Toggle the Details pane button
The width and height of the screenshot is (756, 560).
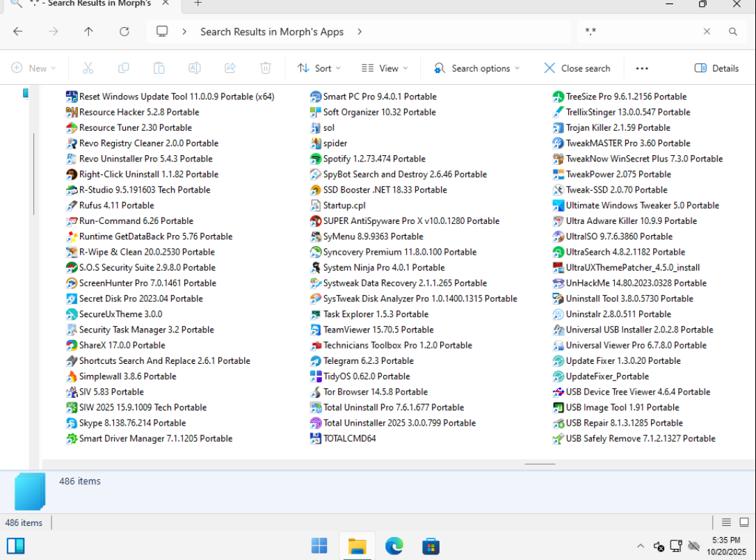pyautogui.click(x=716, y=68)
